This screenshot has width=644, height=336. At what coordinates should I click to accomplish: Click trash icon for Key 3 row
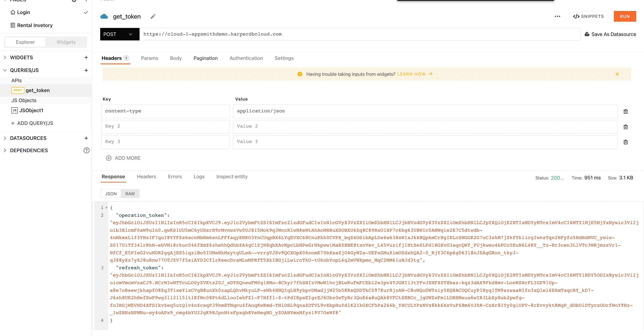(x=625, y=142)
